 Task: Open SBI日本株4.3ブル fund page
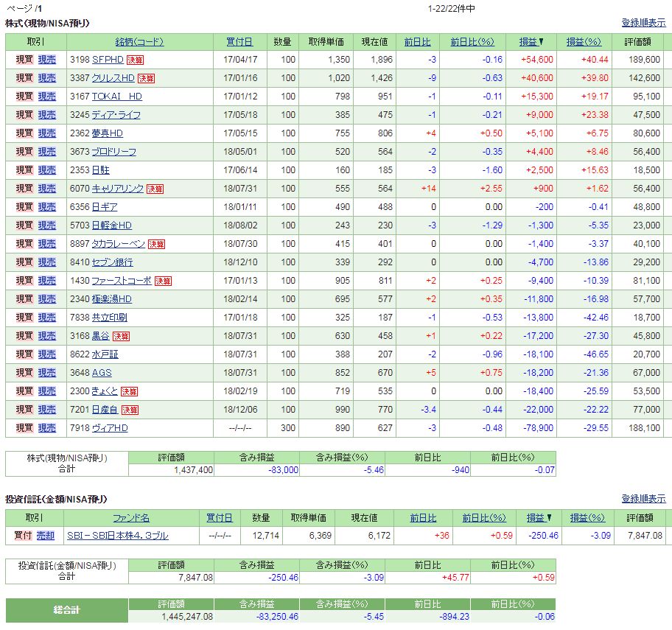coord(118,536)
